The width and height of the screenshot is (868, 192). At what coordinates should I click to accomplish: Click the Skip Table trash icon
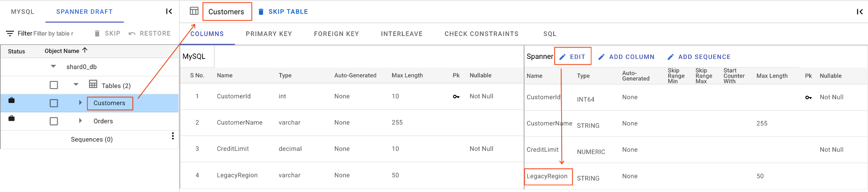click(261, 11)
